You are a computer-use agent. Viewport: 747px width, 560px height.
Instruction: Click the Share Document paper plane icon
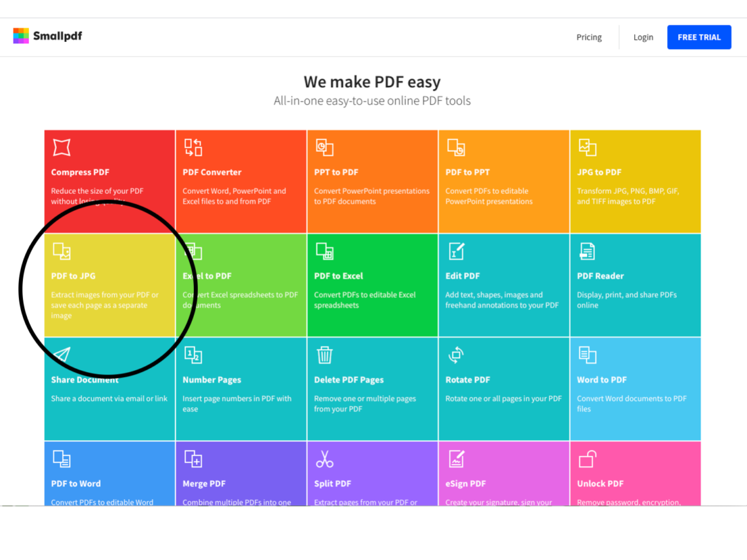pyautogui.click(x=62, y=355)
